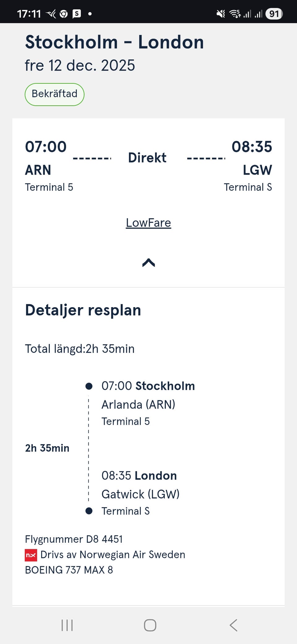This screenshot has width=297, height=644.
Task: Tap the Detaljer resplan section heading
Action: (83, 310)
